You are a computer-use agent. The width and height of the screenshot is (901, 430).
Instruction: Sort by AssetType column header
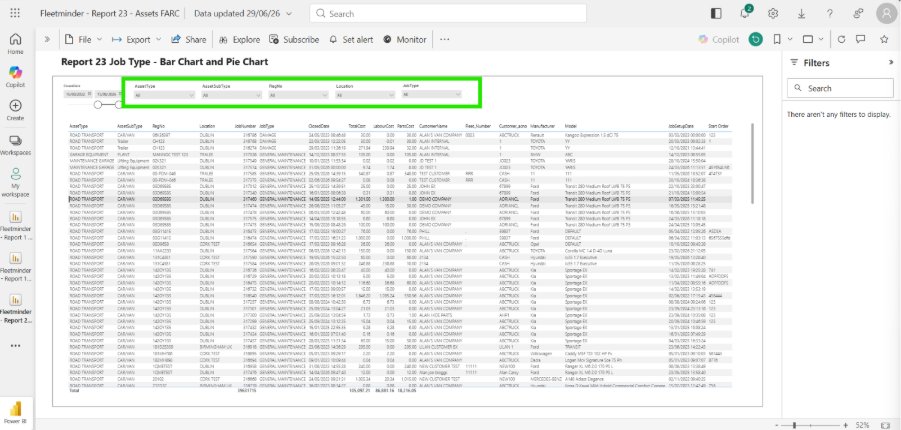tap(79, 125)
